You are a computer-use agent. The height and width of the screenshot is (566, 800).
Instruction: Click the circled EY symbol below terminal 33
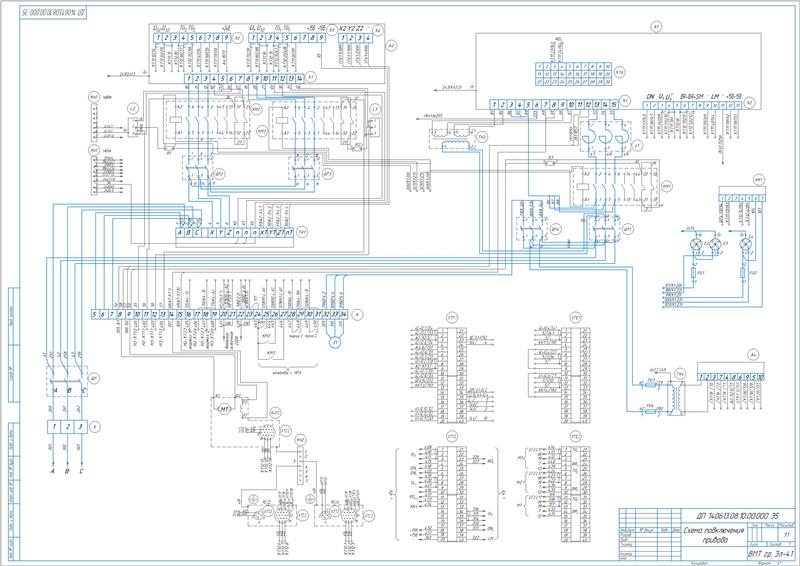pos(335,342)
